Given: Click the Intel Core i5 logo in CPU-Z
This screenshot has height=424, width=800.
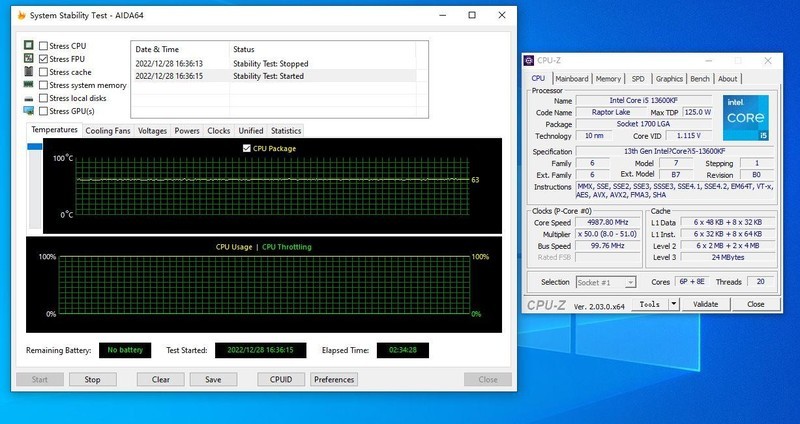Looking at the screenshot, I should pos(745,118).
